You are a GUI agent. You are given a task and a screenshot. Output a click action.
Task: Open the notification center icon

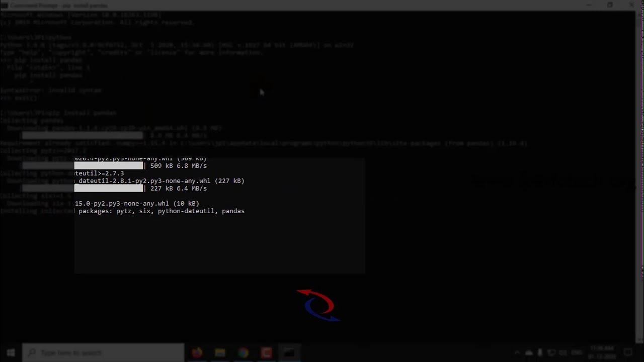tap(628, 353)
